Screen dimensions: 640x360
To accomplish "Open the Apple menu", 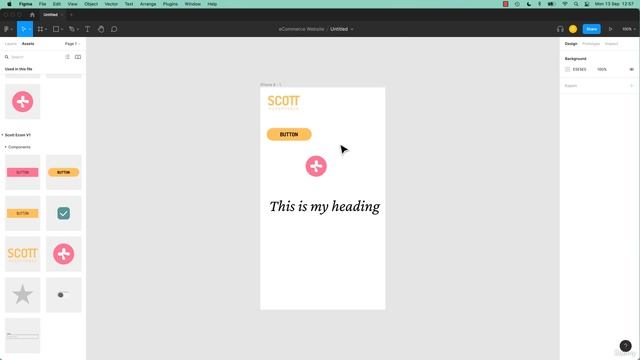I will coord(9,4).
